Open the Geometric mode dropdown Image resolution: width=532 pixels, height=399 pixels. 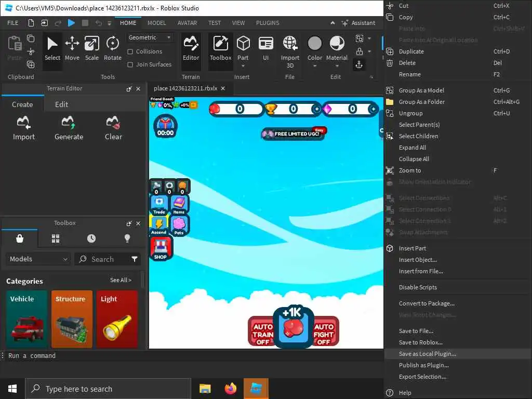pyautogui.click(x=150, y=37)
